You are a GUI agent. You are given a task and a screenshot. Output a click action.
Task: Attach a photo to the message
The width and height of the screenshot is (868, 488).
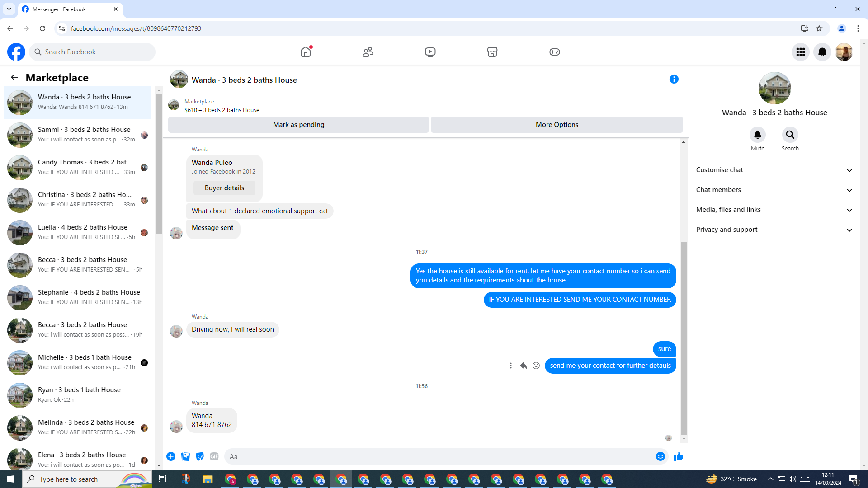(x=185, y=456)
